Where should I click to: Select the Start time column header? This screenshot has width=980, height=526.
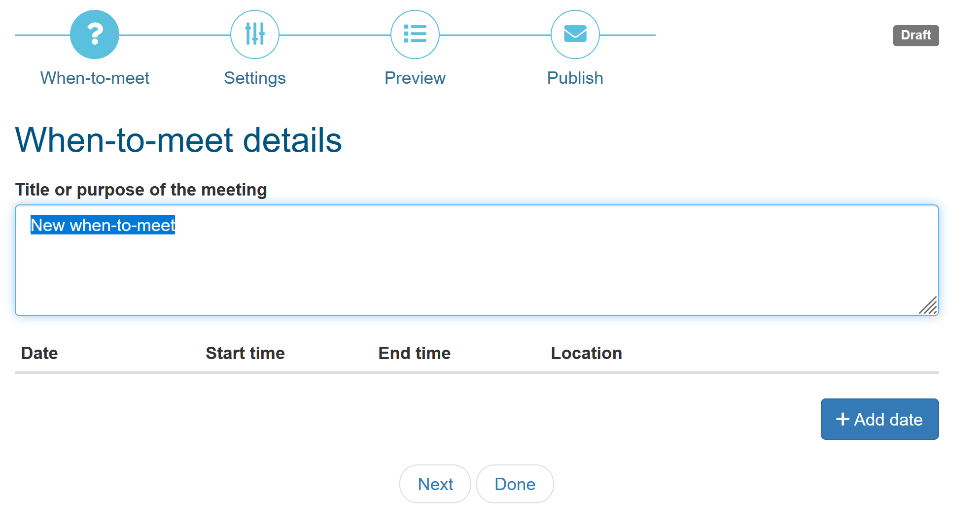(x=245, y=353)
